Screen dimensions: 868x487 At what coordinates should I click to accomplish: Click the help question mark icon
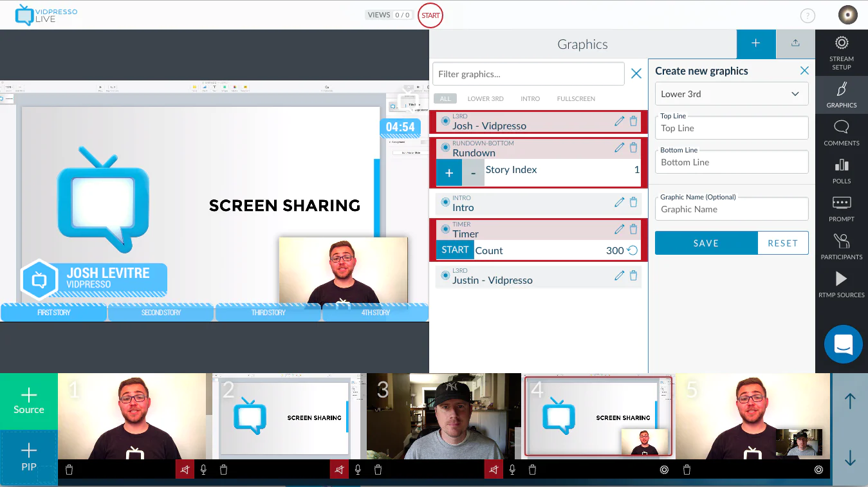[807, 16]
